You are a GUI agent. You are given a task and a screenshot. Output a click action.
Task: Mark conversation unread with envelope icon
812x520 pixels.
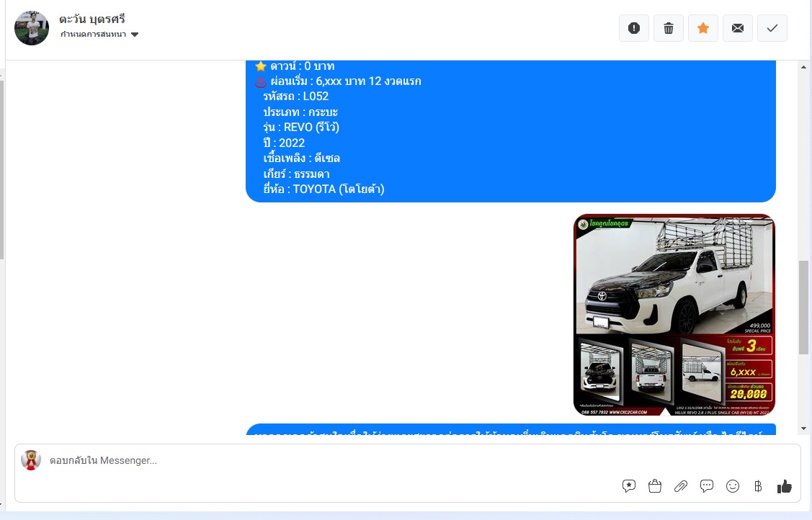coord(738,28)
